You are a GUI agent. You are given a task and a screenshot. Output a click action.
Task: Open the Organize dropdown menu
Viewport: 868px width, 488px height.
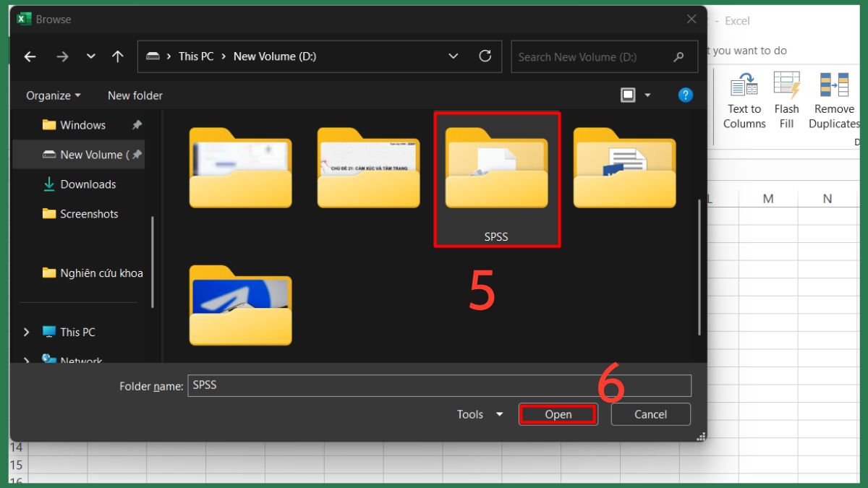coord(52,95)
